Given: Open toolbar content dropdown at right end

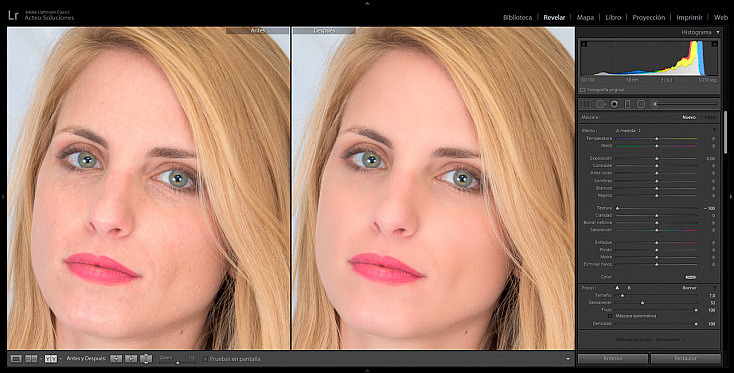Looking at the screenshot, I should click(x=568, y=359).
